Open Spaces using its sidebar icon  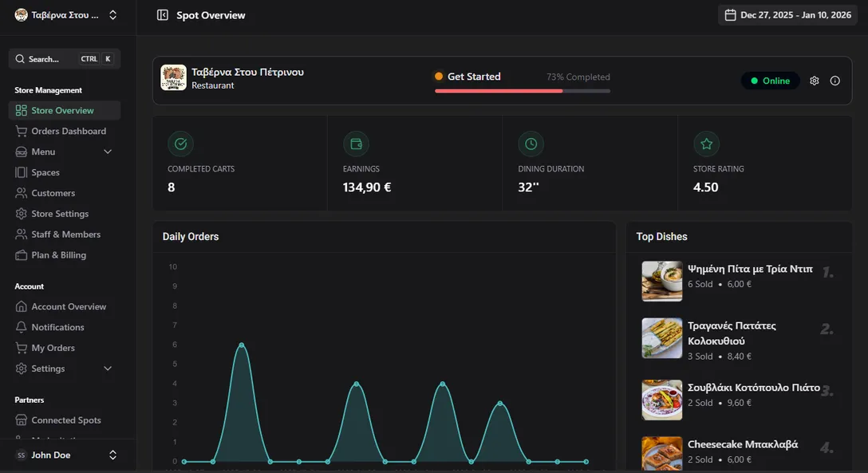(20, 171)
